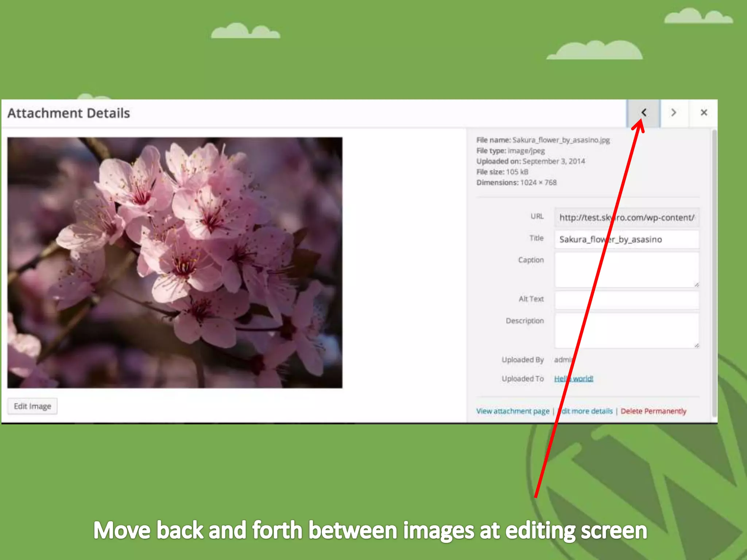Close the Attachment Details dialog
Image resolution: width=747 pixels, height=560 pixels.
pos(704,113)
